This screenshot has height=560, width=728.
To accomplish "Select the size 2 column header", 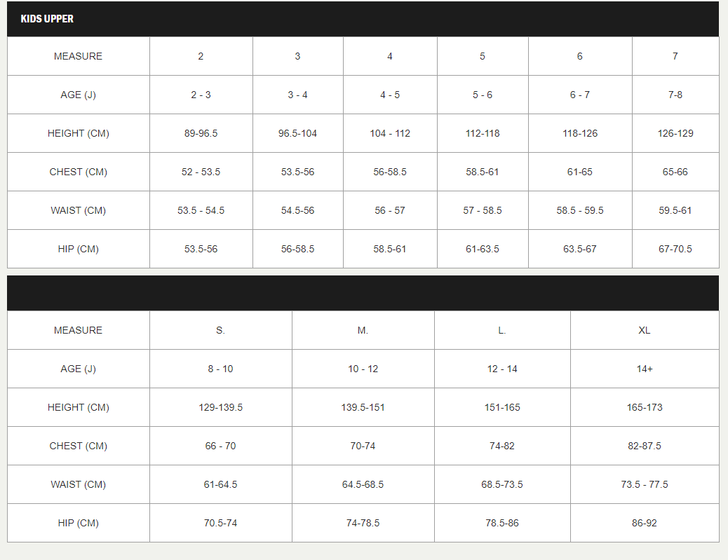I will [201, 56].
